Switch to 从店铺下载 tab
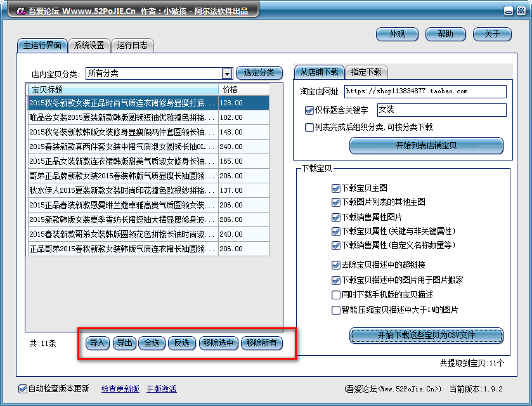 (320, 72)
